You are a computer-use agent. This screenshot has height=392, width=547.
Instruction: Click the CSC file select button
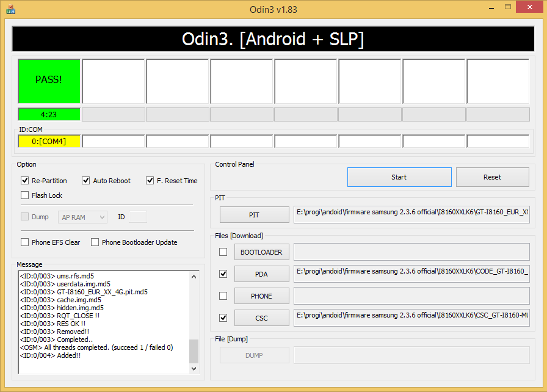[x=261, y=318]
